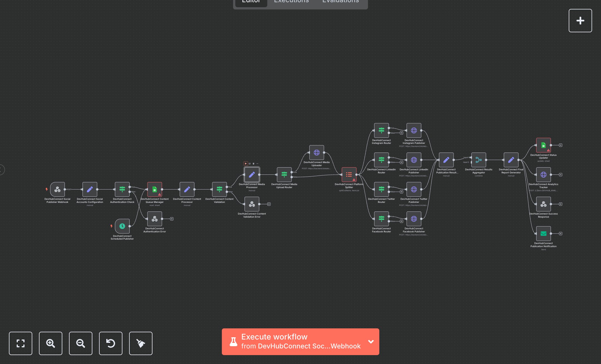
Task: Select the DevHubConnect Platform Splitter node
Action: click(x=349, y=174)
